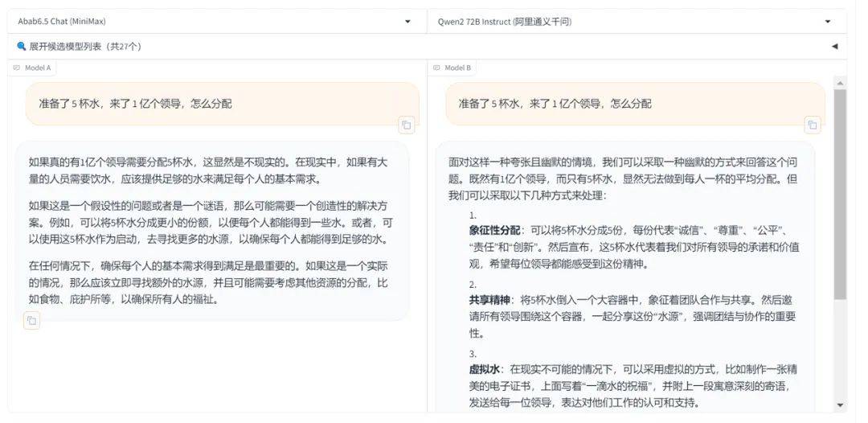The image size is (868, 423).
Task: Click Model A paragraph starting 在任何情况下
Action: click(208, 283)
